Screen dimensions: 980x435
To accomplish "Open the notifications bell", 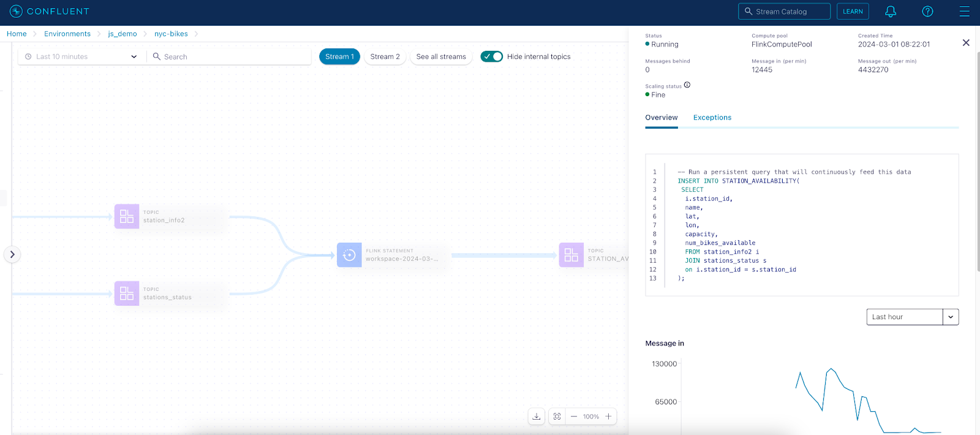I will tap(891, 12).
